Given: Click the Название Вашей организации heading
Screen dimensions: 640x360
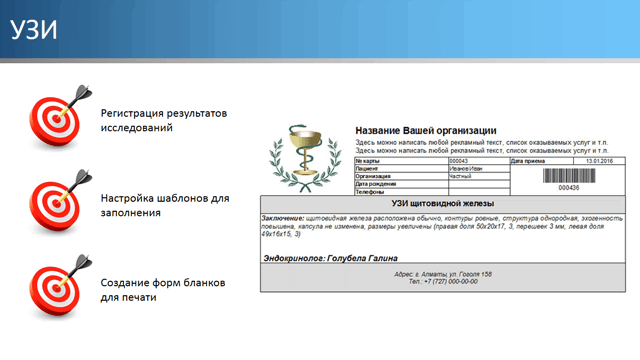Looking at the screenshot, I should [x=426, y=131].
